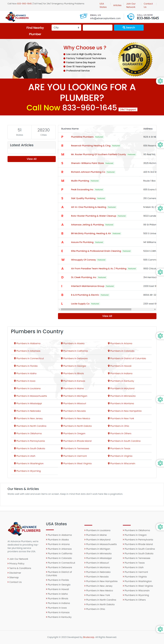Click the 24-hour phone call icon
The height and width of the screenshot is (644, 164).
point(130,17)
